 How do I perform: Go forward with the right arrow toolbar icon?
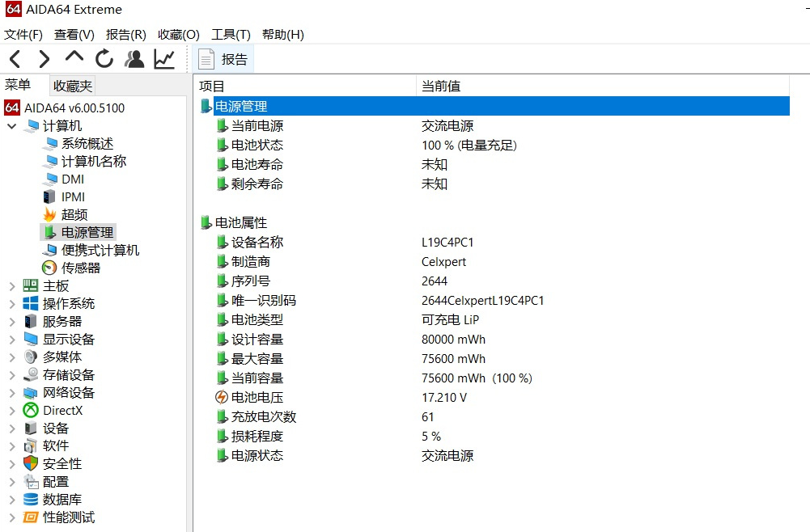pos(45,59)
